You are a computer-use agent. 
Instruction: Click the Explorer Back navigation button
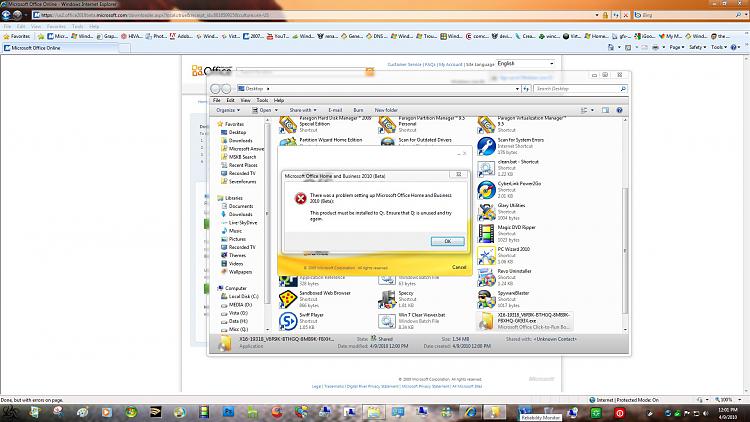click(x=215, y=89)
